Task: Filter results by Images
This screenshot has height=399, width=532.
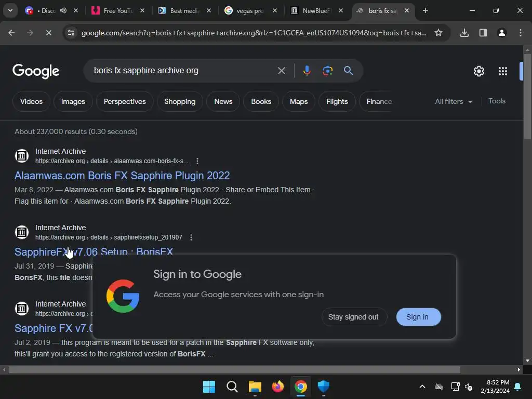Action: pos(73,101)
